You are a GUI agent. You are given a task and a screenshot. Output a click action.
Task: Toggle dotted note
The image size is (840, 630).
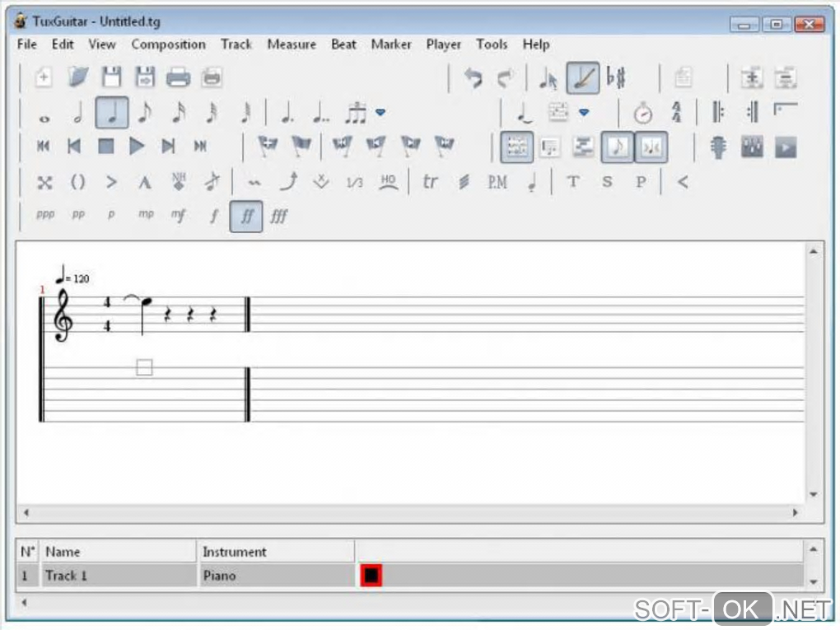287,113
